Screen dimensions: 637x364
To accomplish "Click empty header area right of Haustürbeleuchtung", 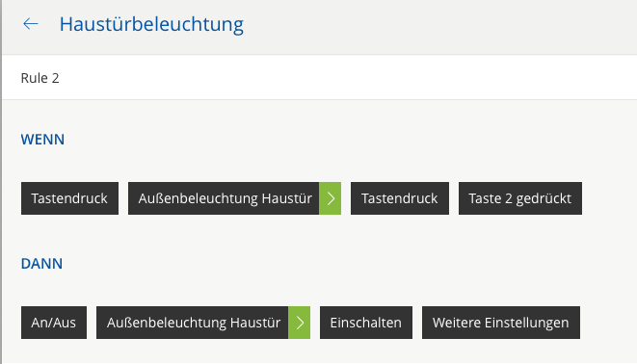I will coord(438,24).
